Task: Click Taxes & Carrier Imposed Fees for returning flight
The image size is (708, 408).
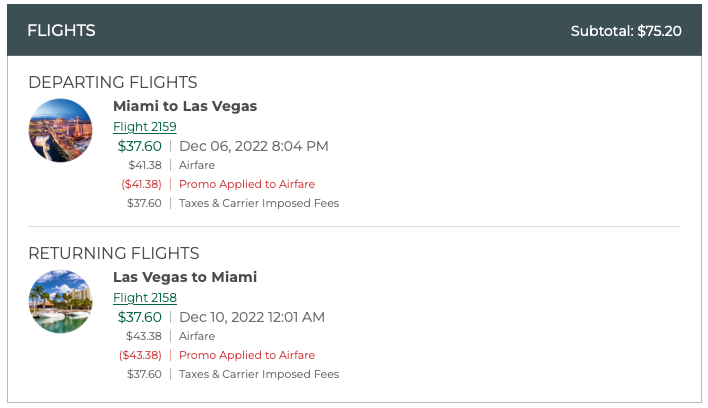Action: [259, 374]
